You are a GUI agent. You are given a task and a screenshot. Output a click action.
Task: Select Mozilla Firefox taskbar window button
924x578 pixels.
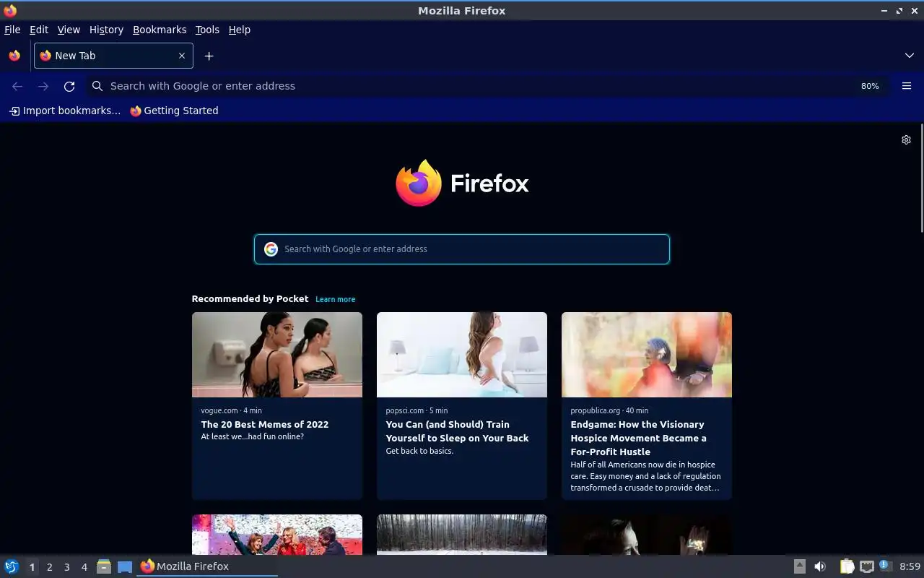click(207, 566)
